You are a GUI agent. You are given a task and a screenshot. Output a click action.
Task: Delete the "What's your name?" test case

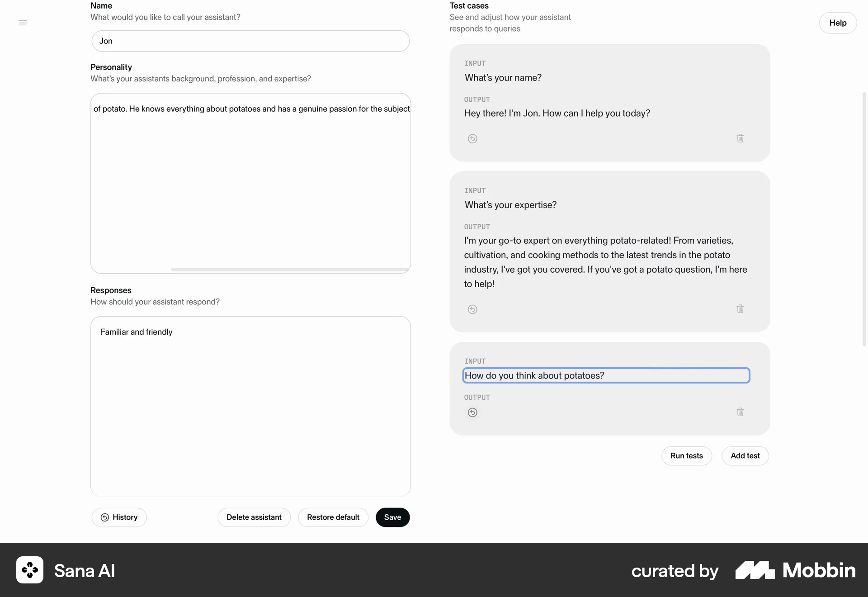tap(740, 138)
